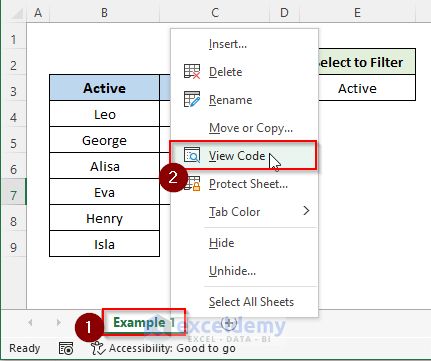Viewport: 431px width, 361px height.
Task: Click the cell containing Henry
Action: click(x=104, y=218)
